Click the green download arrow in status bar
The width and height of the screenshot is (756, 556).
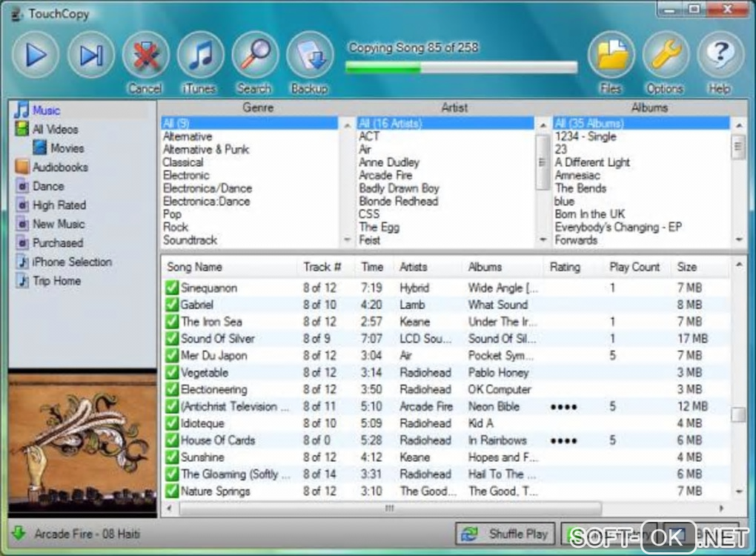[19, 533]
